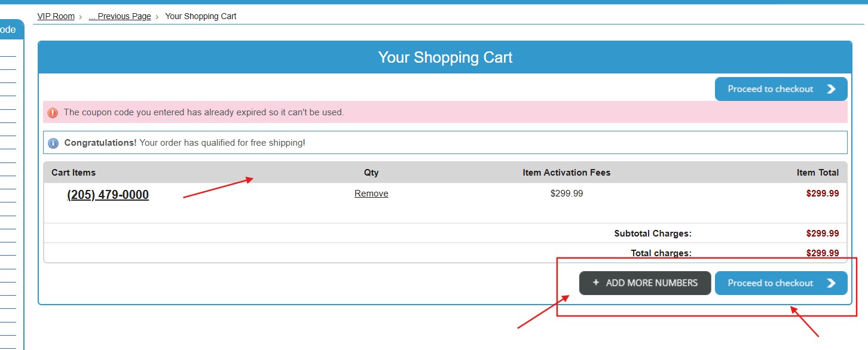Click the free shipping congratulations notice
The height and width of the screenshot is (350, 868).
(x=445, y=143)
